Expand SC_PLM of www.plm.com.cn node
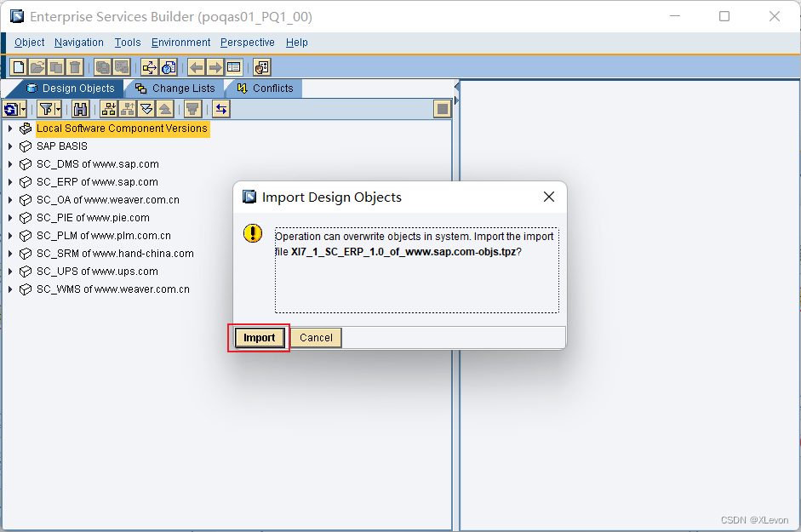Image resolution: width=801 pixels, height=532 pixels. [x=10, y=236]
